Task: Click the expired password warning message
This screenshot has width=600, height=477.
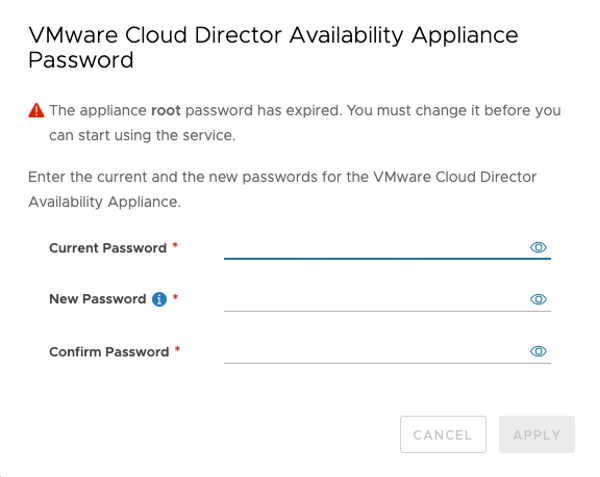Action: click(x=305, y=122)
